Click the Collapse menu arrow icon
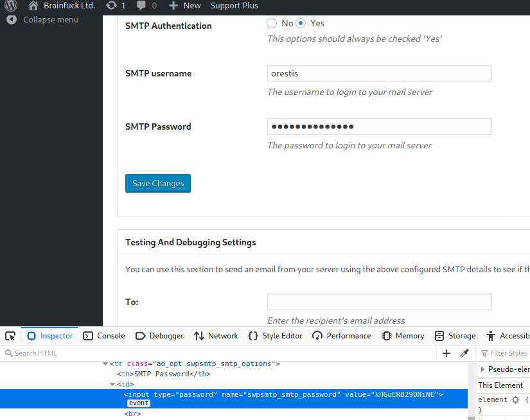 (x=12, y=20)
